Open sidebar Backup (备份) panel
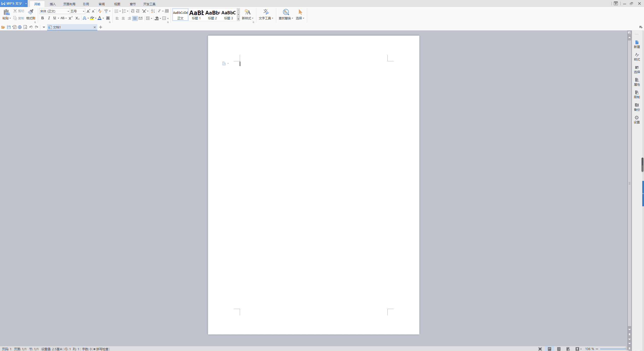The image size is (644, 351). click(637, 107)
